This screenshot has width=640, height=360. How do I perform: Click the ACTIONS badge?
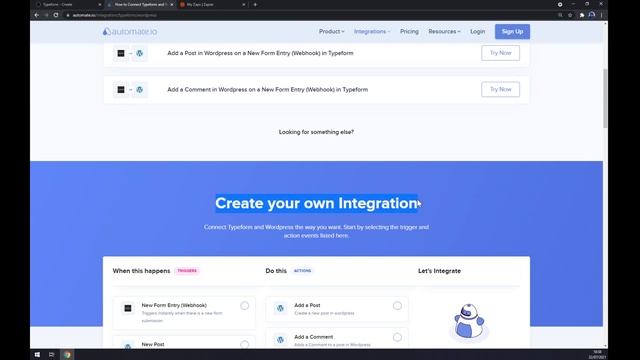[302, 271]
